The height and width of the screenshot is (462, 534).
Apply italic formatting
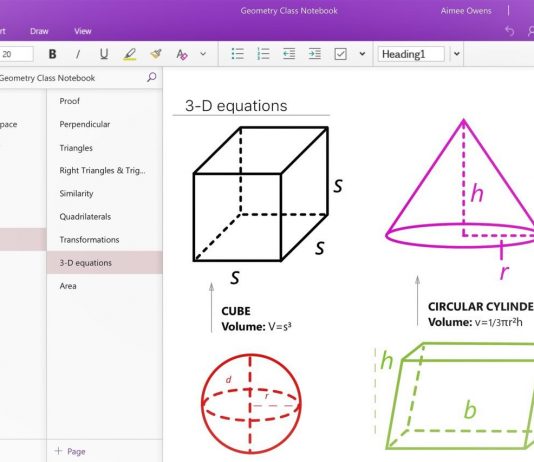tap(78, 54)
